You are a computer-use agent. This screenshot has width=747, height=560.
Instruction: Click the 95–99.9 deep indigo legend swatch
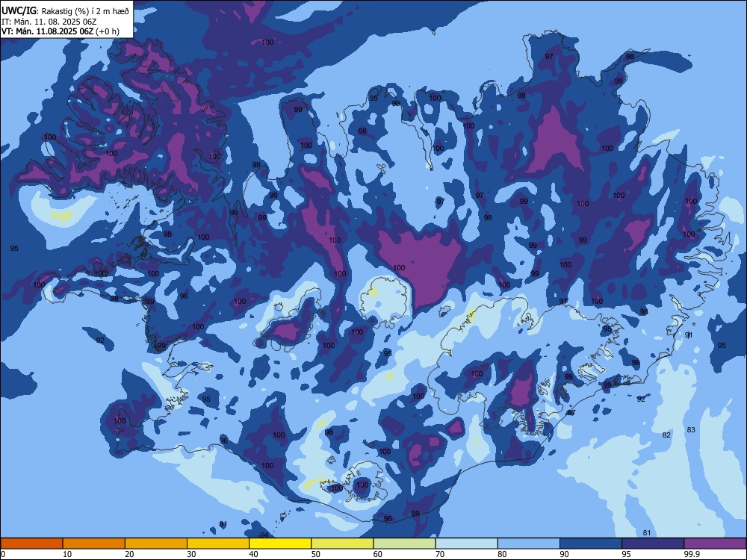653,544
